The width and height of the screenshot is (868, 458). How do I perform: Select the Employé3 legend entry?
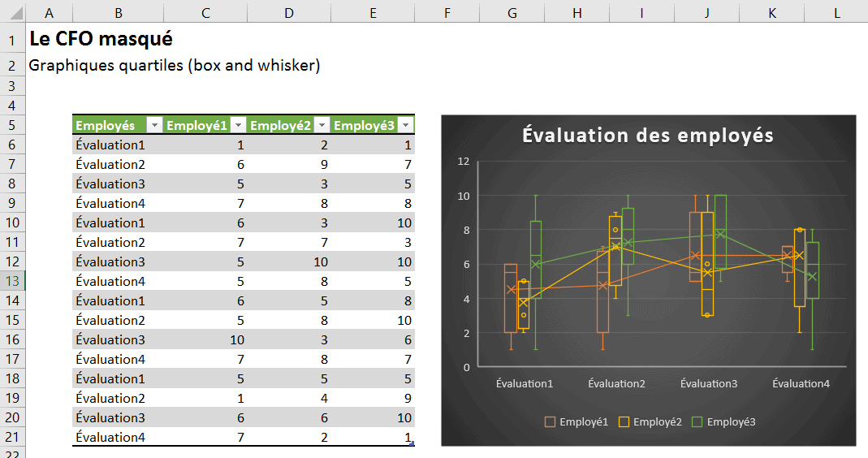pos(723,421)
